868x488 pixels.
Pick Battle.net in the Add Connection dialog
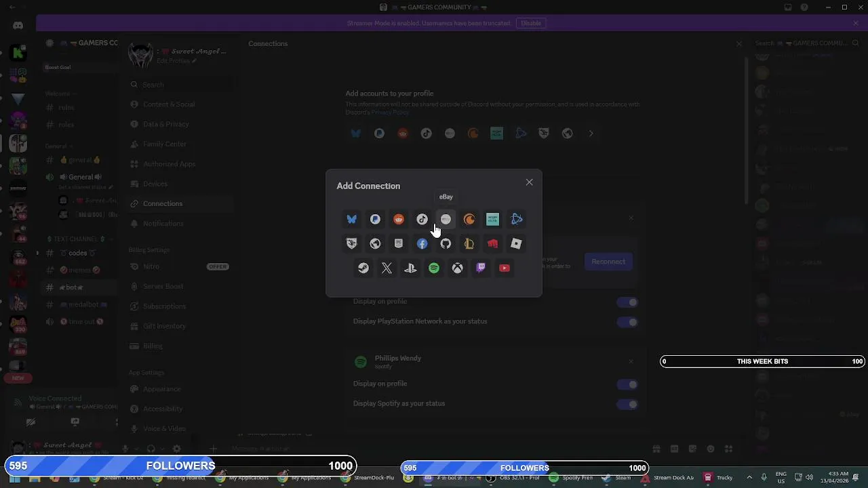click(516, 219)
